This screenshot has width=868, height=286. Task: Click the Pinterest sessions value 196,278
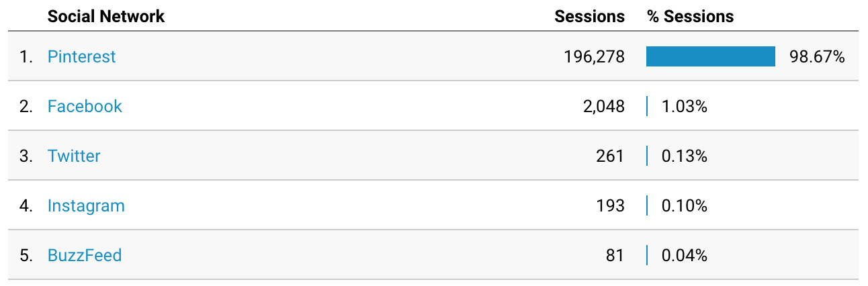595,57
